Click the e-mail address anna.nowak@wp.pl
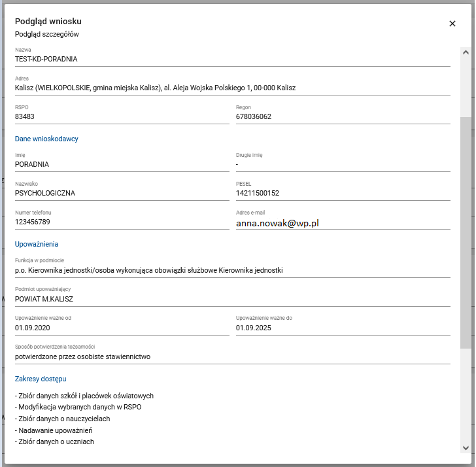This screenshot has height=467, width=476. point(277,222)
